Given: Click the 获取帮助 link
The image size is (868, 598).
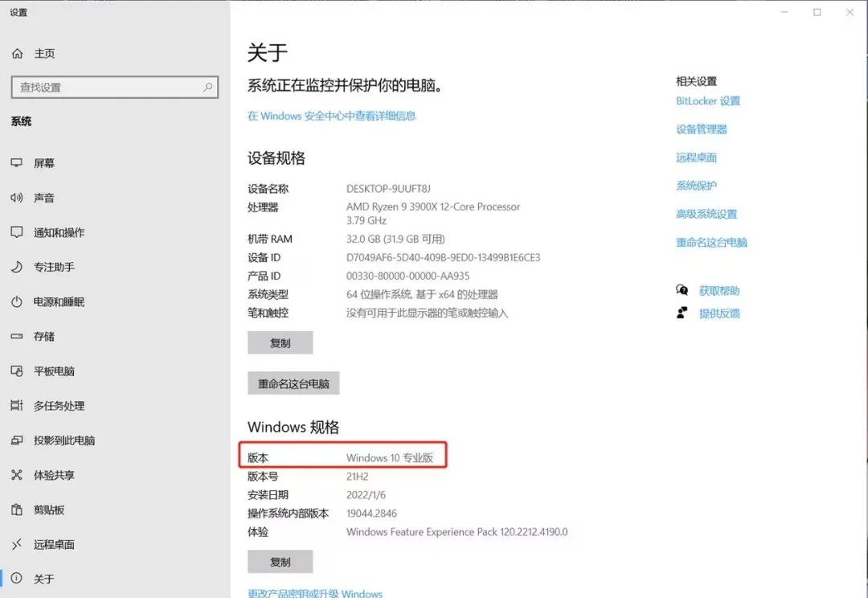Looking at the screenshot, I should [719, 291].
